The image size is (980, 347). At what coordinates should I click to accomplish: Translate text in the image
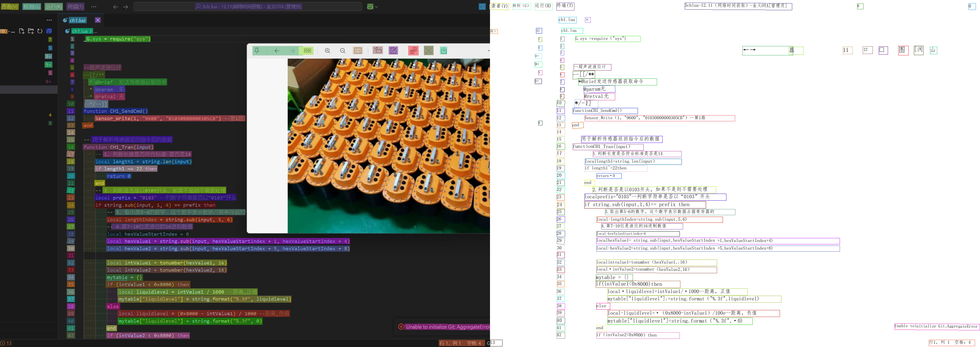pos(413,51)
